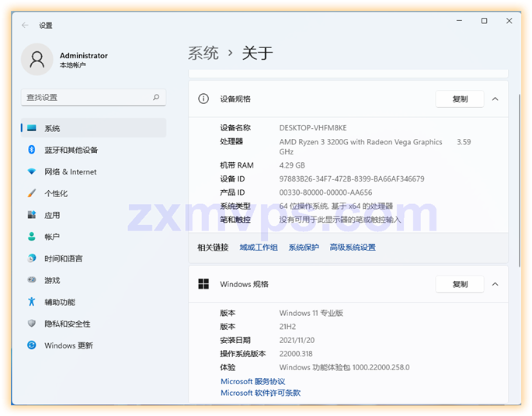Go to 网络 & Internet settings

pyautogui.click(x=94, y=172)
